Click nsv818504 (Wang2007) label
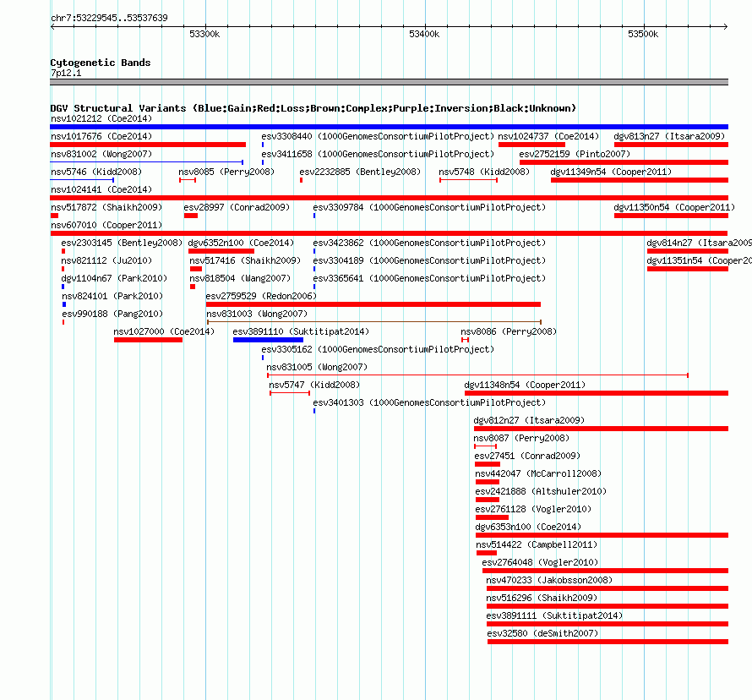This screenshot has height=700, width=752. pyautogui.click(x=240, y=278)
